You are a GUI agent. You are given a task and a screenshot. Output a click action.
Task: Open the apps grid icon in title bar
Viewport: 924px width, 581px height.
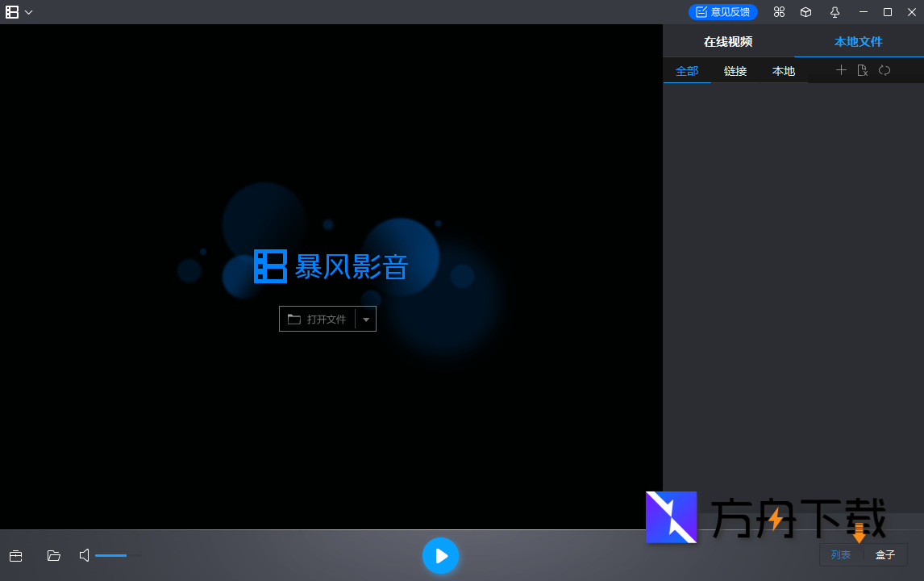point(779,12)
